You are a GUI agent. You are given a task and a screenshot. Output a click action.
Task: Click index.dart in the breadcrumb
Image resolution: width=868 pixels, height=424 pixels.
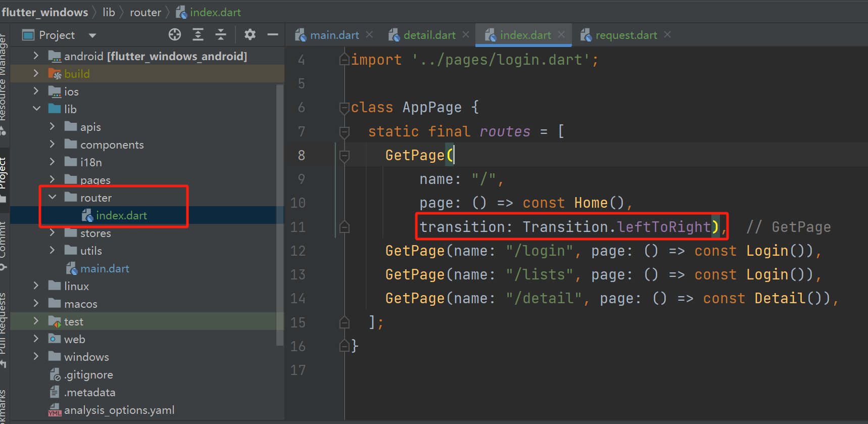(215, 12)
